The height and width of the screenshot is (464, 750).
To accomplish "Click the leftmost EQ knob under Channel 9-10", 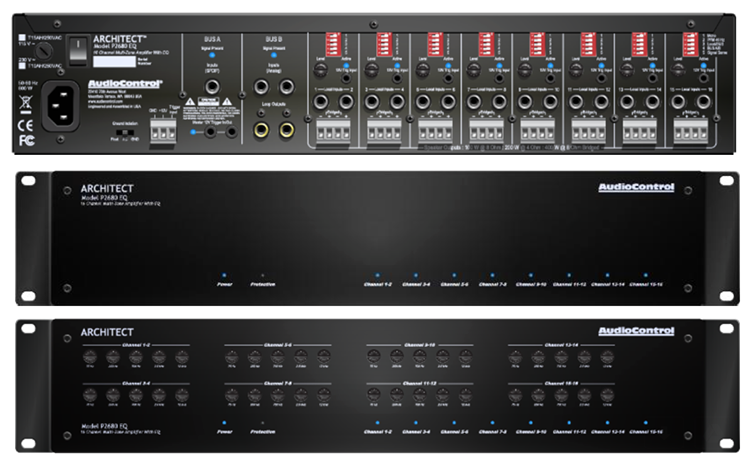I will pyautogui.click(x=374, y=357).
